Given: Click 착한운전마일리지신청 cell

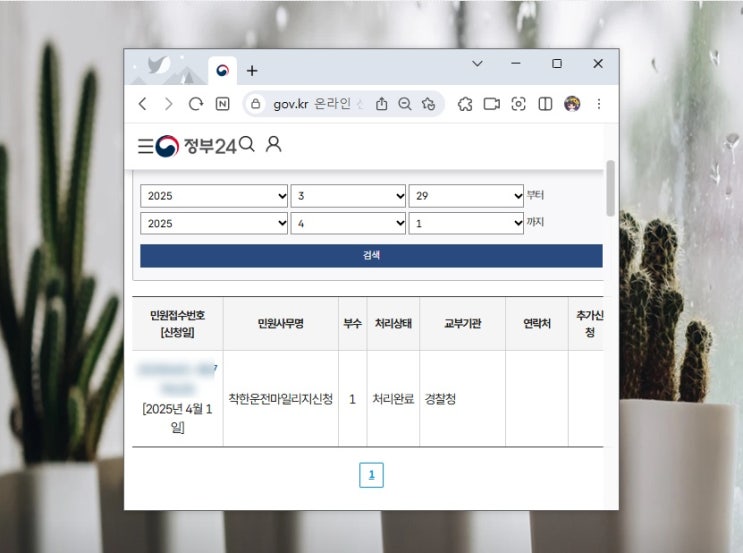Looking at the screenshot, I should (x=281, y=399).
